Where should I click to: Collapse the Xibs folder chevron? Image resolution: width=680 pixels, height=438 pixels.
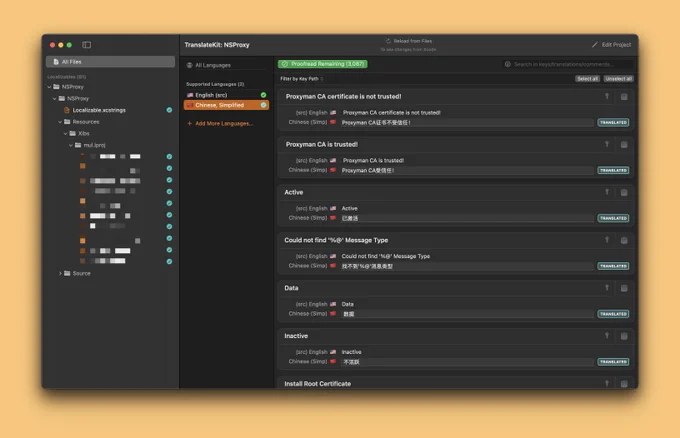coord(65,134)
